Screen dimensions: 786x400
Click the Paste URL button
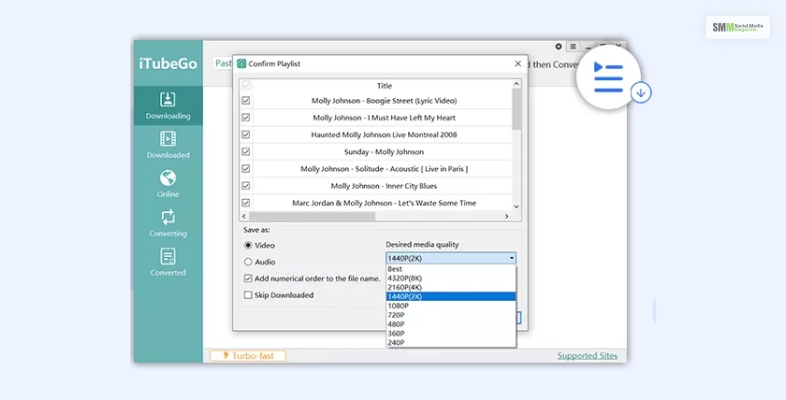223,63
